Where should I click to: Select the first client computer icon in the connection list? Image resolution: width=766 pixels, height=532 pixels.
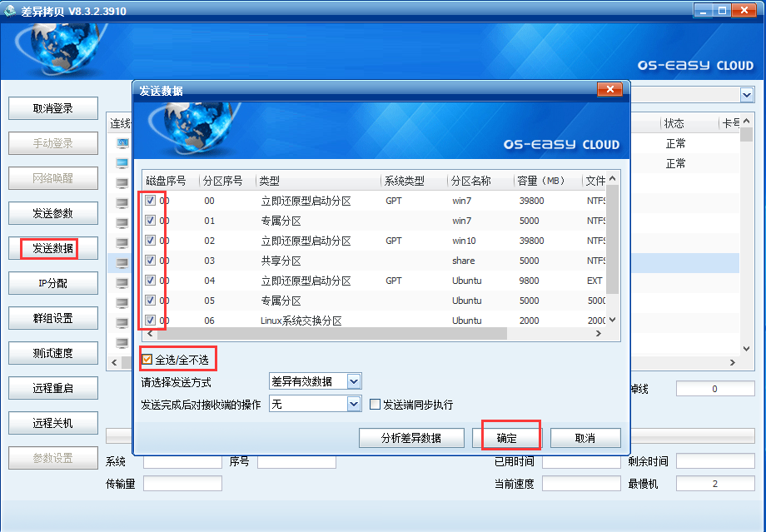(122, 143)
